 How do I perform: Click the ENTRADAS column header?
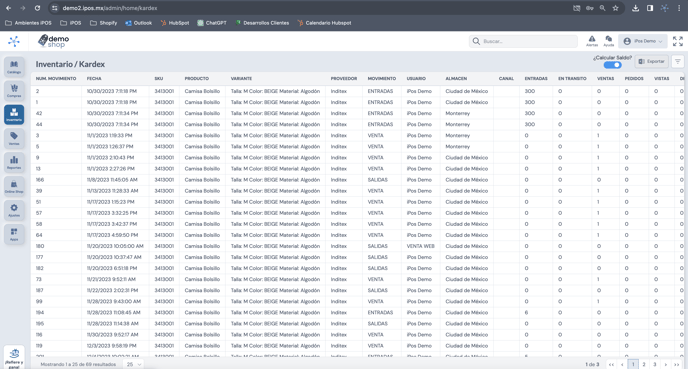pos(536,79)
